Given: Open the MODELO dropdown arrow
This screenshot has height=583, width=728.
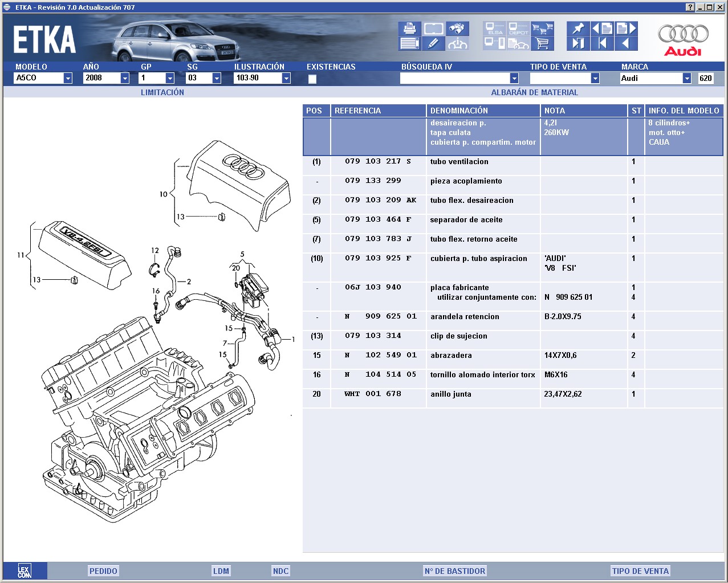Looking at the screenshot, I should coord(68,79).
